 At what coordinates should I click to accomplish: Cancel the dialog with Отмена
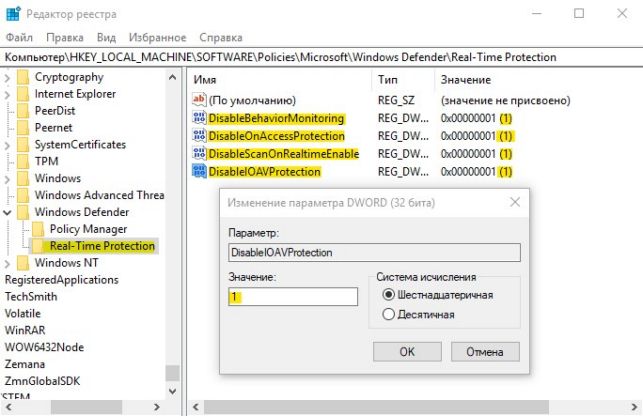(x=485, y=352)
